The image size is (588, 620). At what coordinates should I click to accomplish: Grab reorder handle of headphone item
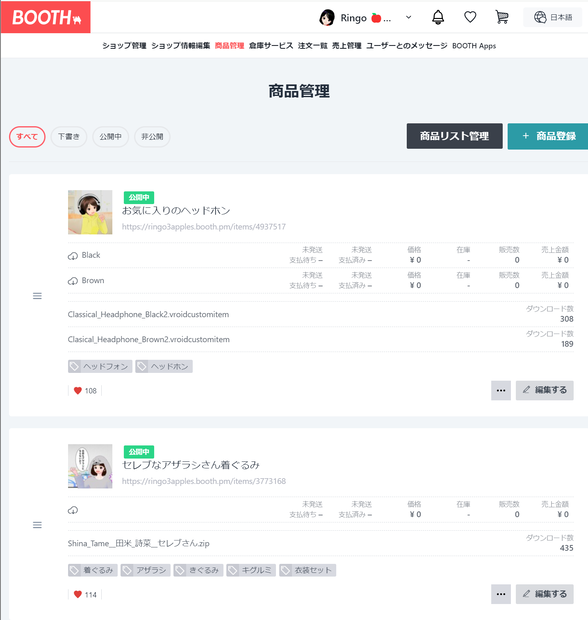(x=37, y=296)
